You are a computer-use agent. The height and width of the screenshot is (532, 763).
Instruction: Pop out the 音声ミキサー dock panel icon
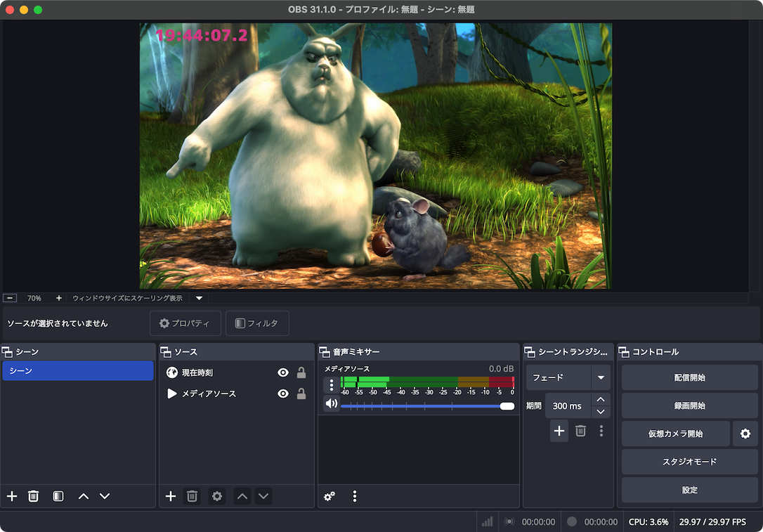coord(325,351)
